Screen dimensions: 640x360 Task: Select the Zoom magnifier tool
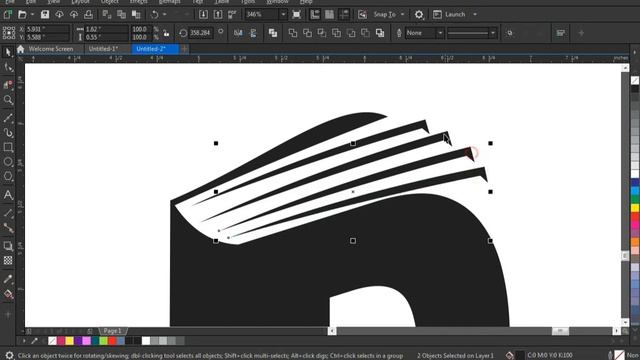pos(8,100)
